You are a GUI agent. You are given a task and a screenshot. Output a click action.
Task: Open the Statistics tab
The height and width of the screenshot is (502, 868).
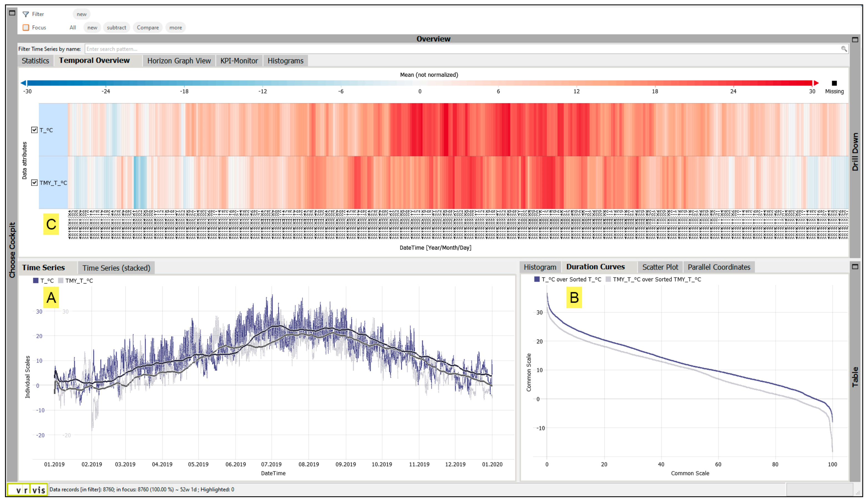(x=36, y=61)
